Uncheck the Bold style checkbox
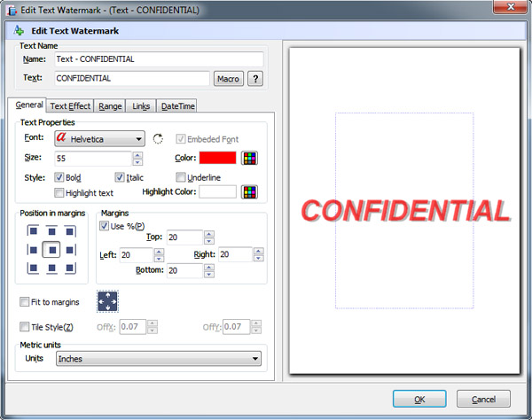The height and width of the screenshot is (420, 532). click(59, 176)
